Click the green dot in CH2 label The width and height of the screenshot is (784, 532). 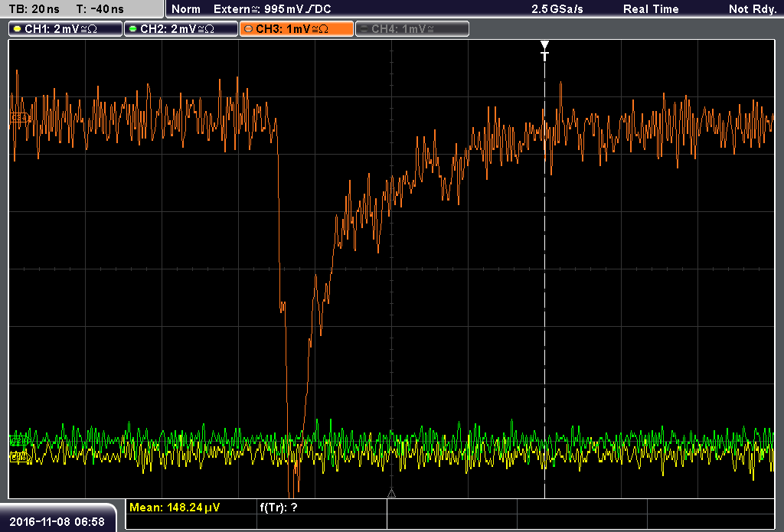132,29
